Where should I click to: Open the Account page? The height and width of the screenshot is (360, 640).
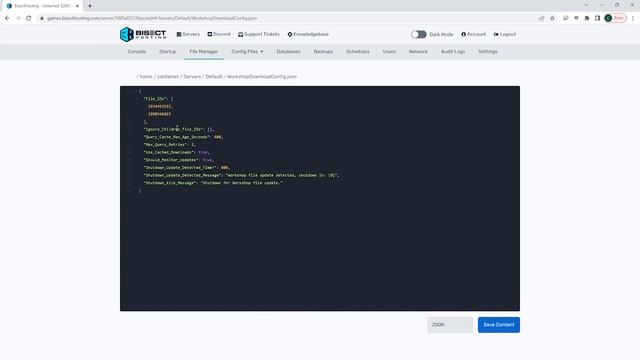coord(473,34)
